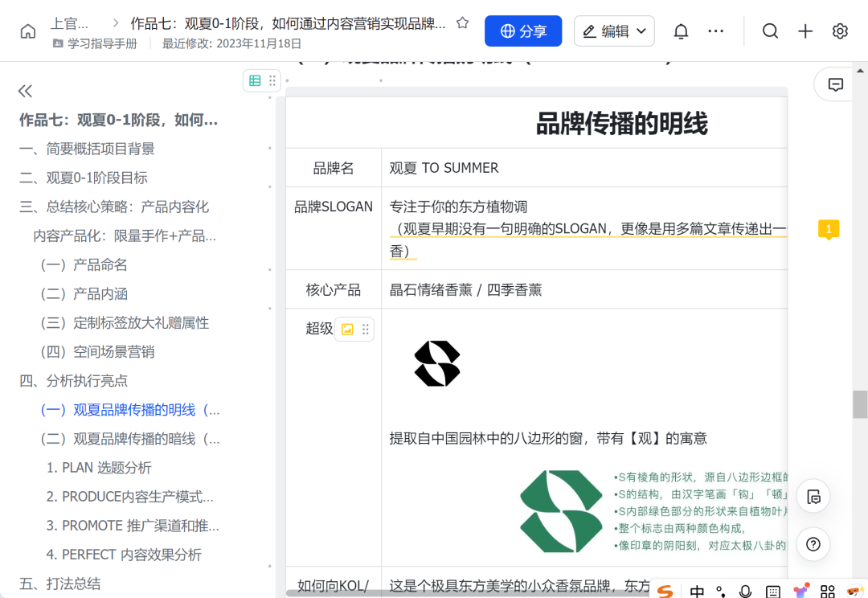Jump to 1. PLAN 选题分析 heading
868x598 pixels.
[100, 467]
